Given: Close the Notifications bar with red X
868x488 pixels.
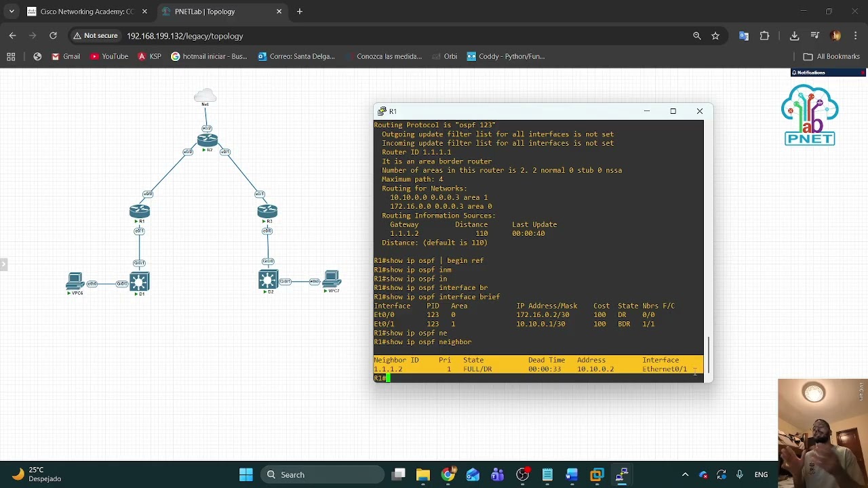Looking at the screenshot, I should pyautogui.click(x=863, y=73).
